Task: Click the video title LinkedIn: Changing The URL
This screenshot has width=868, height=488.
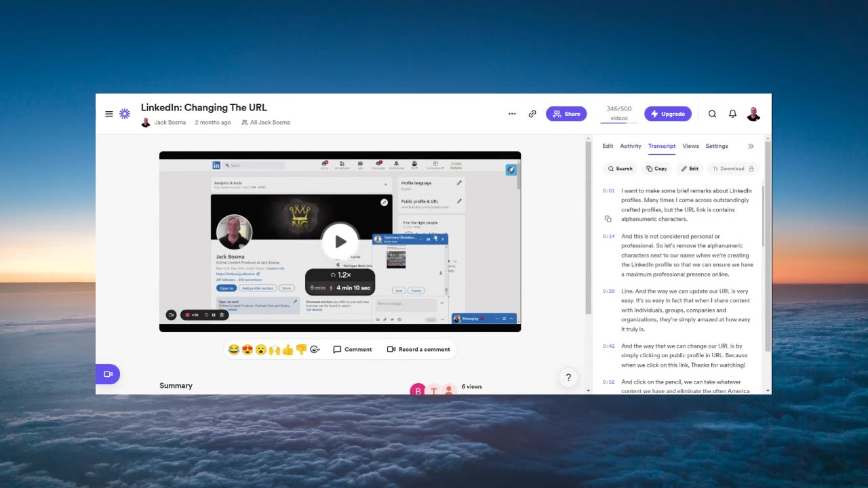Action: tap(204, 107)
